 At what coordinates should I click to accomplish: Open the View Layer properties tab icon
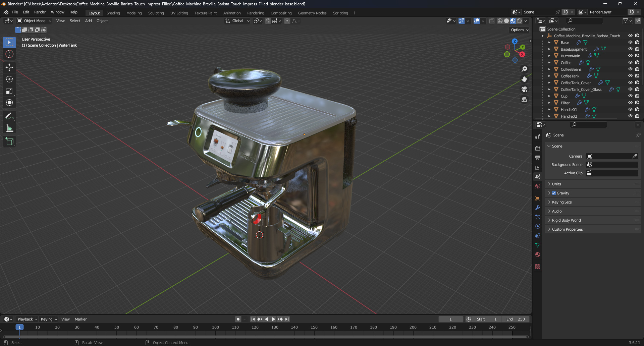[x=538, y=167]
